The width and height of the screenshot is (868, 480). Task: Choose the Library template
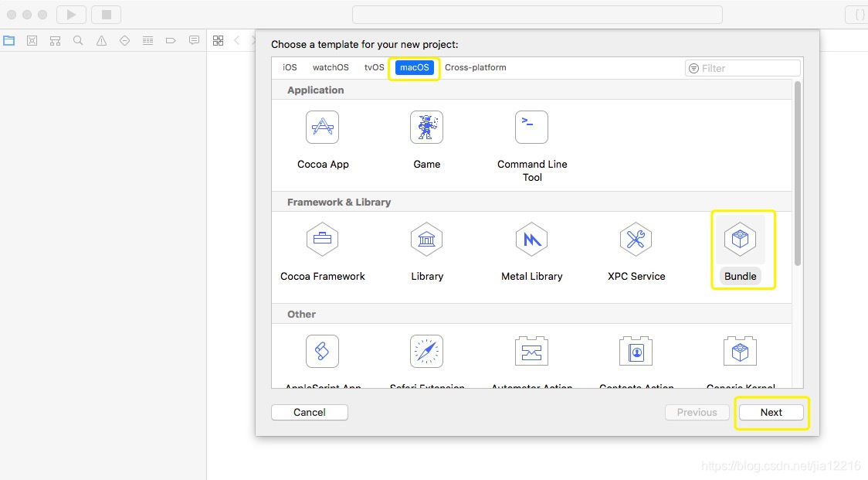(427, 252)
